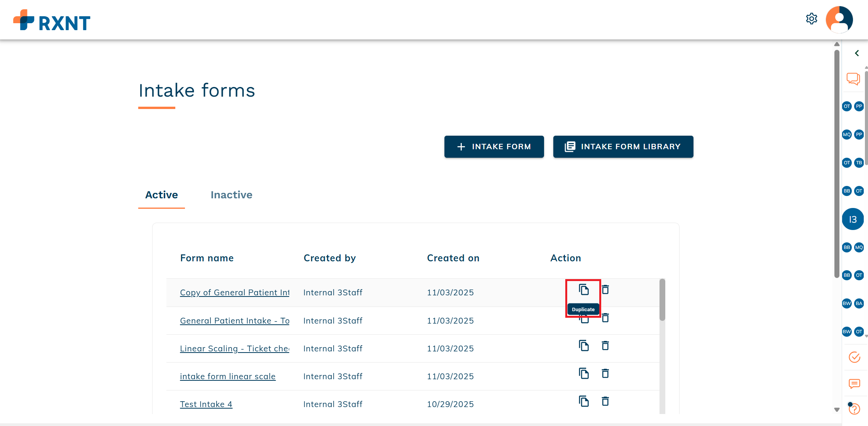Open the intake form linear scale link
Screen dimensions: 868x426
point(227,377)
